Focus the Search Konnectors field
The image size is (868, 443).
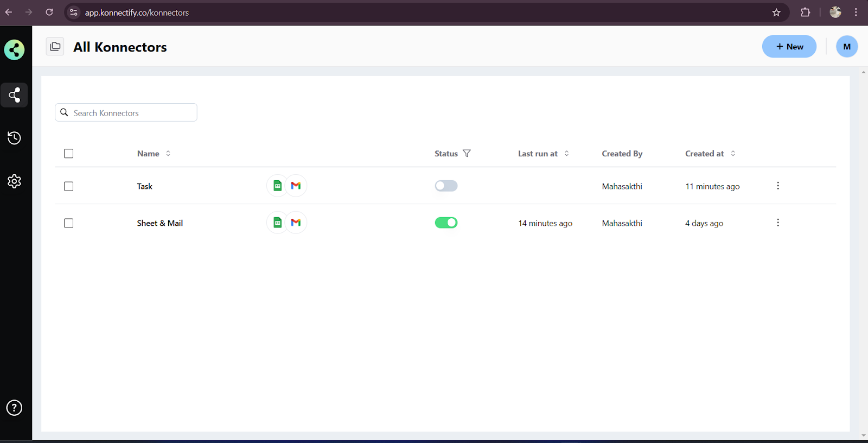[x=126, y=112]
